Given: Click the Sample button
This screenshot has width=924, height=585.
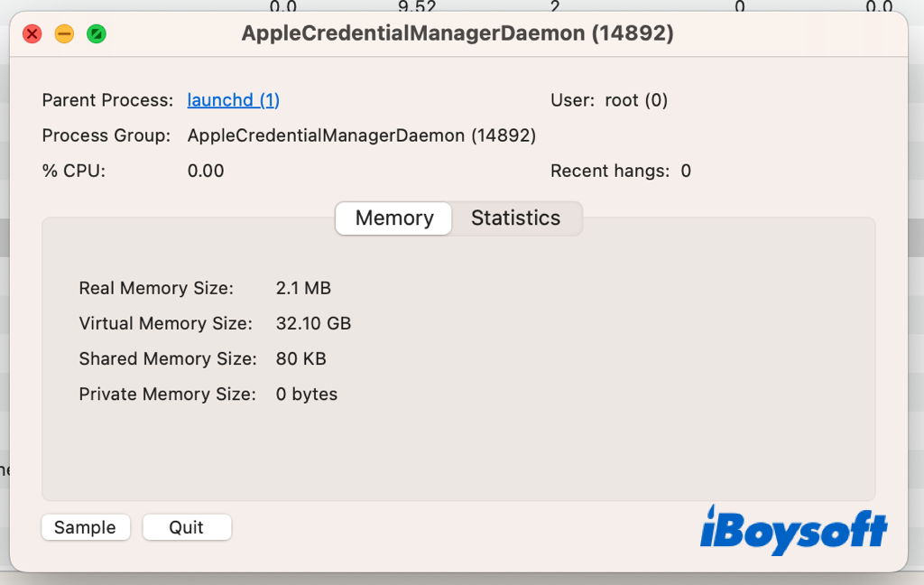Looking at the screenshot, I should coord(86,527).
